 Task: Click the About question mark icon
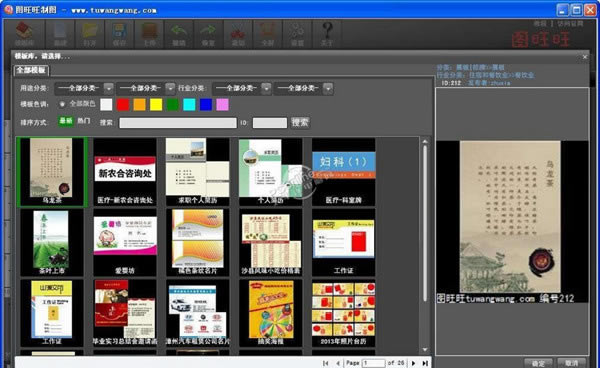pos(327,34)
